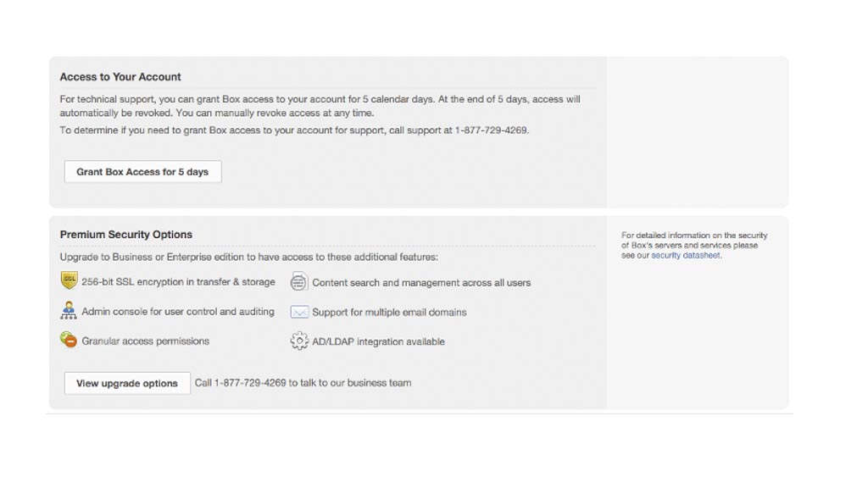Viewport: 868px width, 488px height.
Task: Click the Upgrade to Business or Enterprise text
Action: coord(248,257)
